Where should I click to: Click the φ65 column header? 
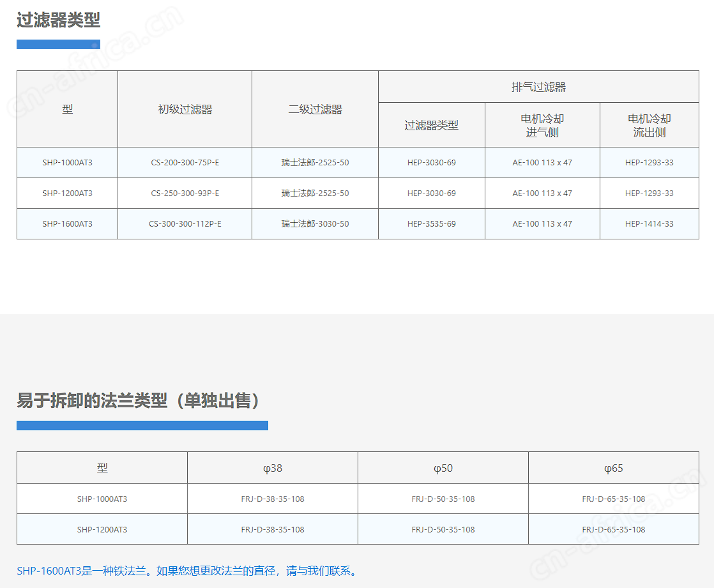pyautogui.click(x=613, y=468)
